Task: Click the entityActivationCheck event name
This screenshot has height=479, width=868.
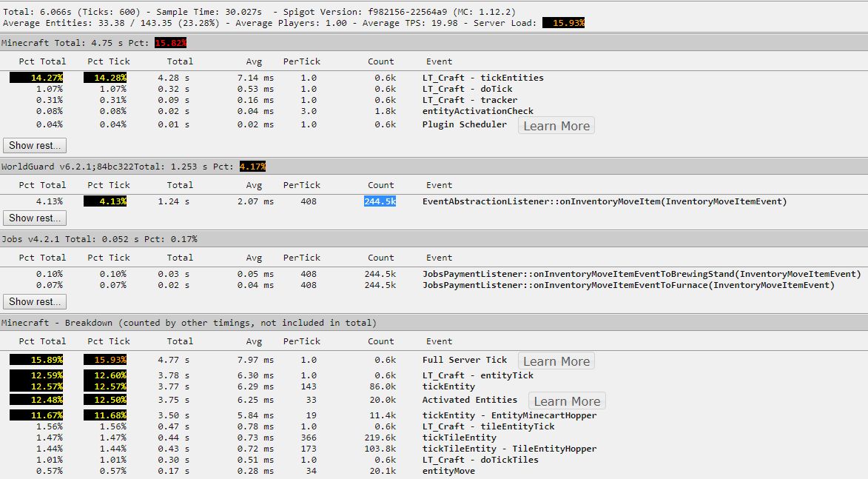Action: (x=477, y=111)
